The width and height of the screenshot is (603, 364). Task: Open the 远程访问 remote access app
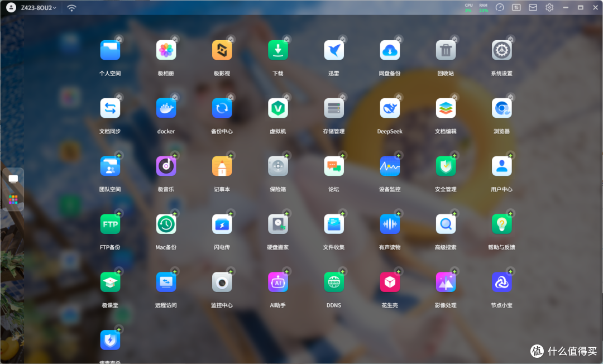(x=166, y=282)
